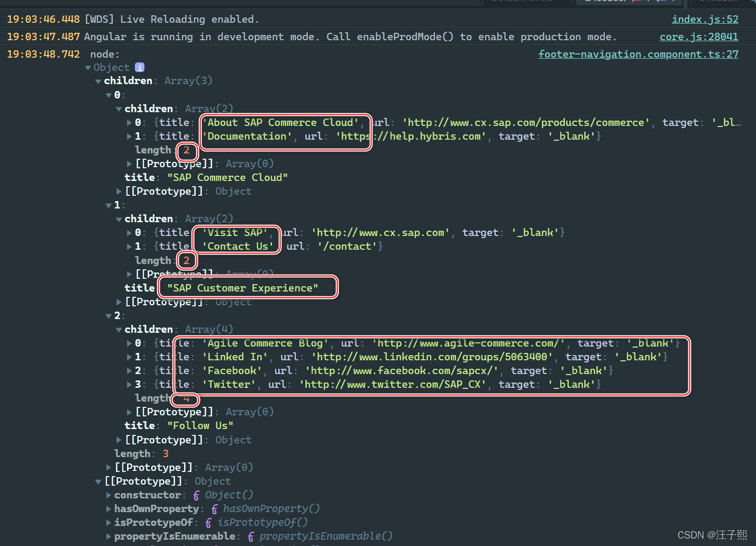
Task: Expand the propertyIsEnumerable function entry
Action: (108, 536)
